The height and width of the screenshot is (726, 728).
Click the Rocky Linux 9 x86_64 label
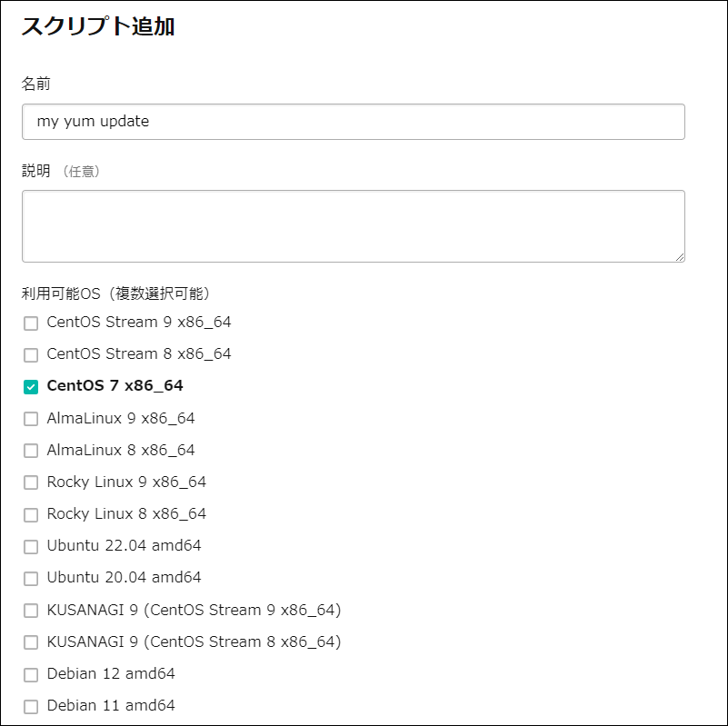click(x=126, y=482)
